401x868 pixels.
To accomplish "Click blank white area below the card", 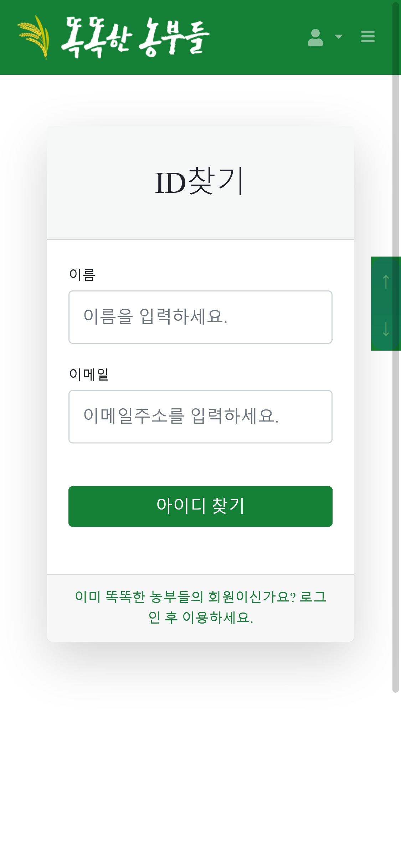I will 200,766.
